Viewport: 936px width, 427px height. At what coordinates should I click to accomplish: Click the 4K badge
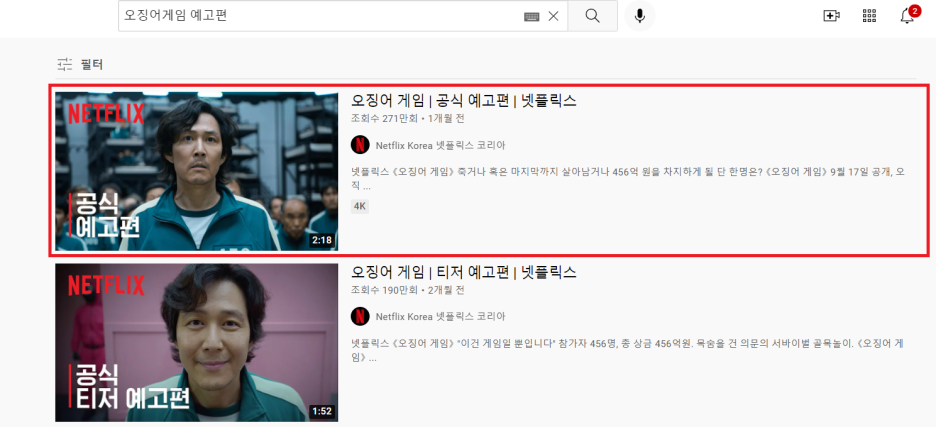point(360,207)
